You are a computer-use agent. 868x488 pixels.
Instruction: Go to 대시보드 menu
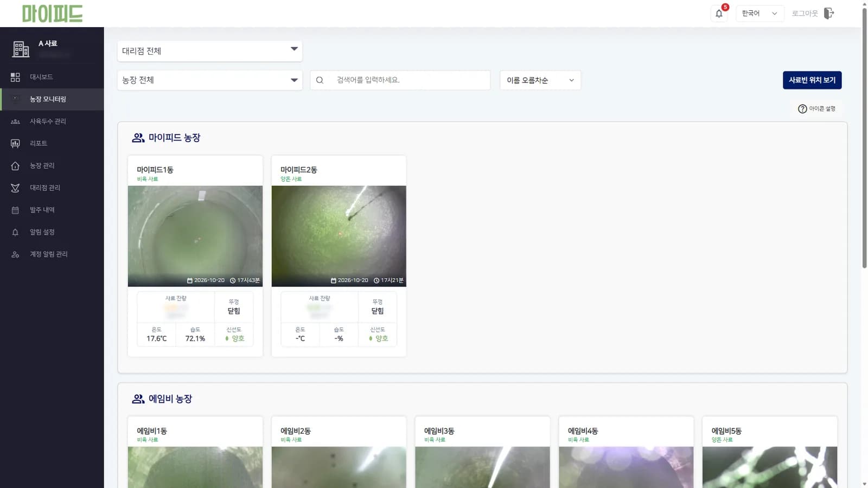[x=52, y=77]
